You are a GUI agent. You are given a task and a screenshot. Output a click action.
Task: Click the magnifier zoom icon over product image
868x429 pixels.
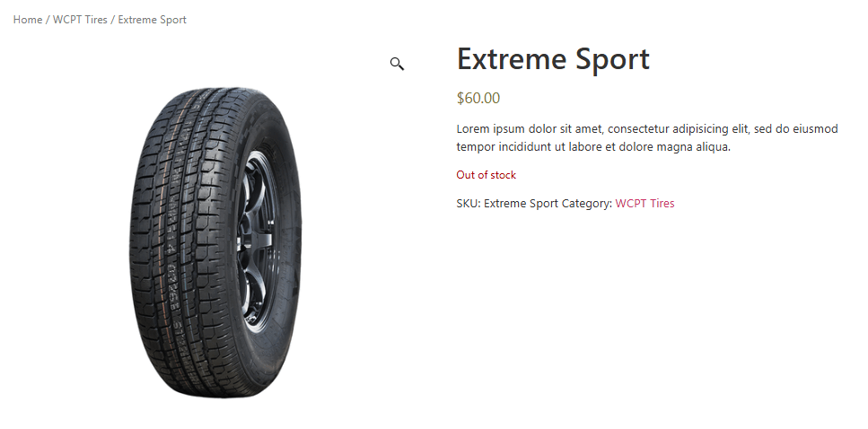[x=397, y=64]
